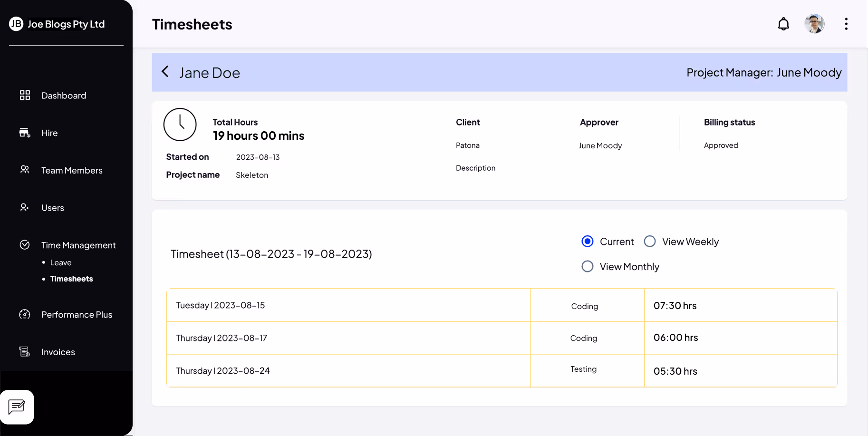Open Dashboard from the sidebar

(64, 96)
